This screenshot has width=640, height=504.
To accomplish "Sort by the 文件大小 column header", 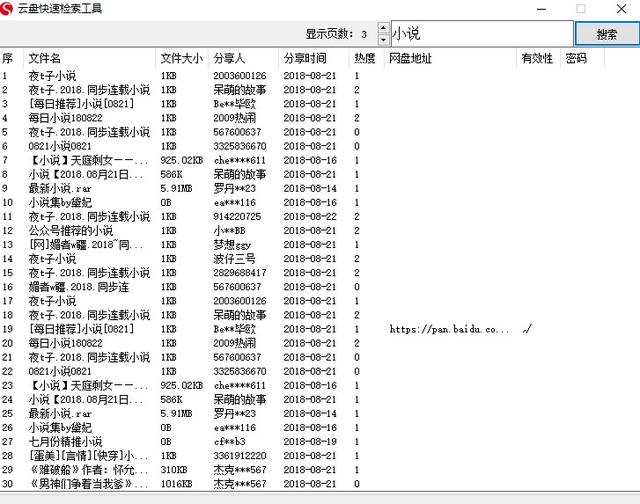I will point(182,58).
